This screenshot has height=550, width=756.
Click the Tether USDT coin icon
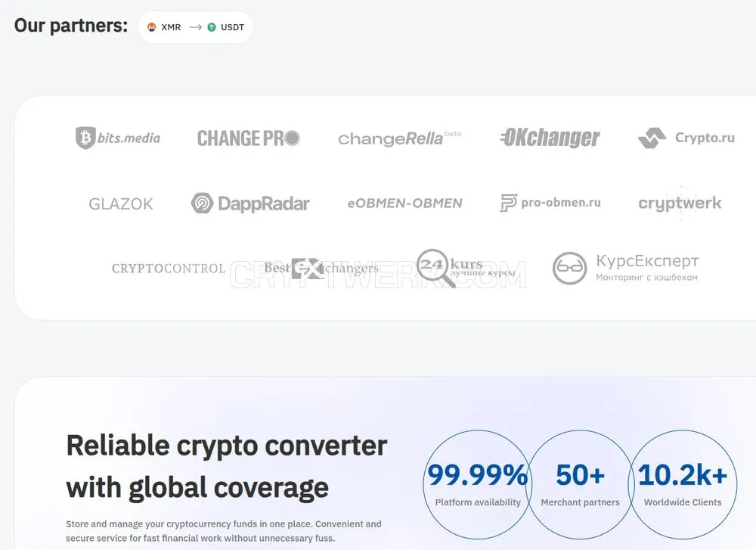[212, 27]
